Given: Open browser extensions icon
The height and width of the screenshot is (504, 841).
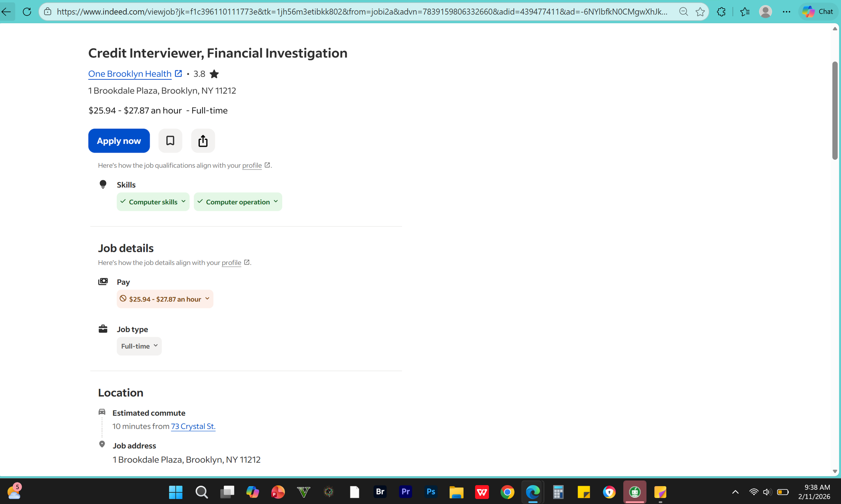Looking at the screenshot, I should click(721, 11).
